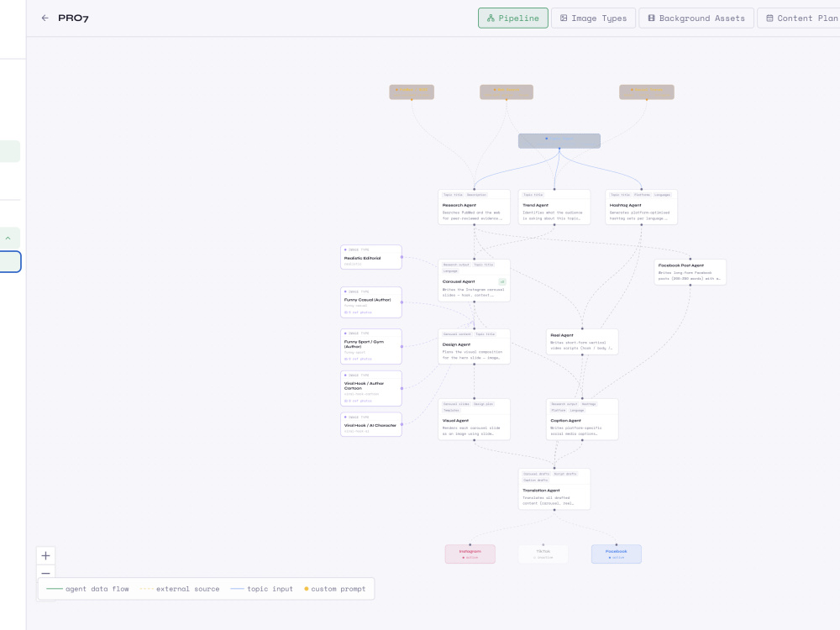Open the Funny Sport / Gym (Author) card
The image size is (840, 630).
370,347
